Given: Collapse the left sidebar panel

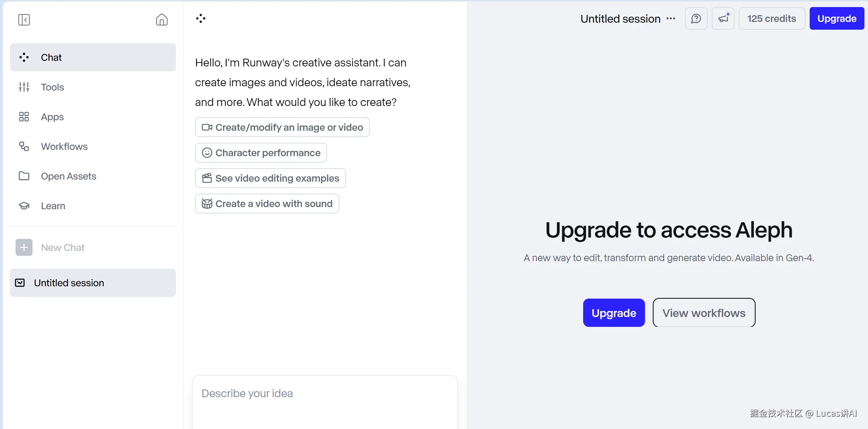Looking at the screenshot, I should pyautogui.click(x=24, y=20).
